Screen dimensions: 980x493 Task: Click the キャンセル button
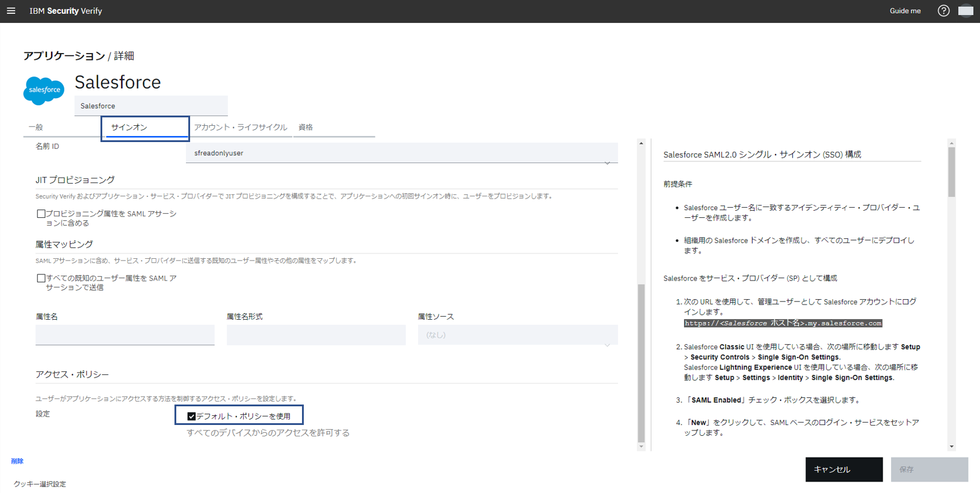tap(844, 470)
